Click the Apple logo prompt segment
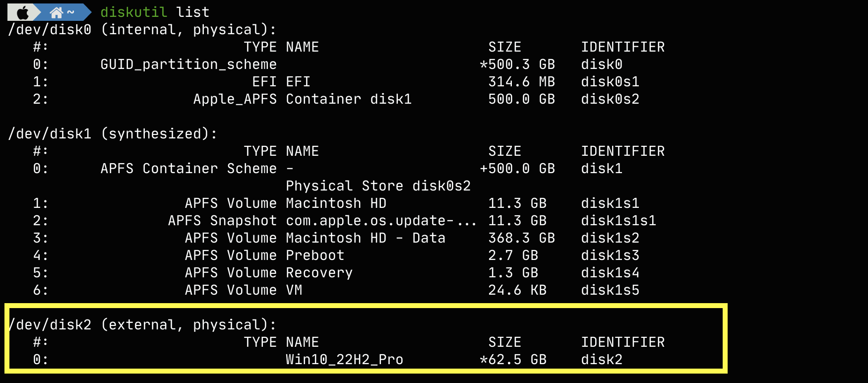Screen dimensions: 868x383 pos(23,12)
